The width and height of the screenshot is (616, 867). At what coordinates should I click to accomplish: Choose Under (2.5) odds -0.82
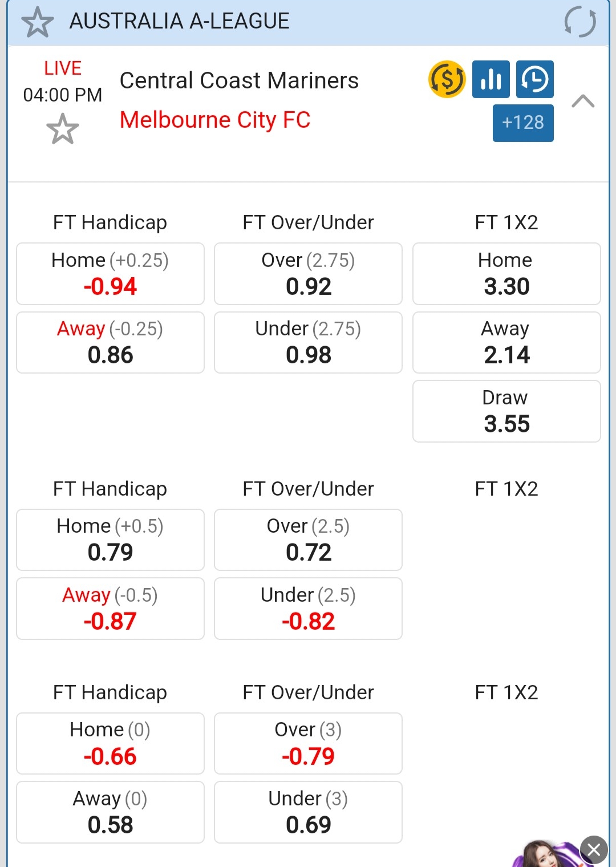point(308,609)
